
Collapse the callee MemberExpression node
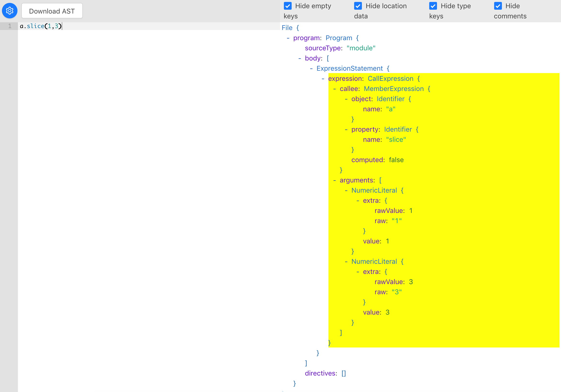tap(335, 89)
